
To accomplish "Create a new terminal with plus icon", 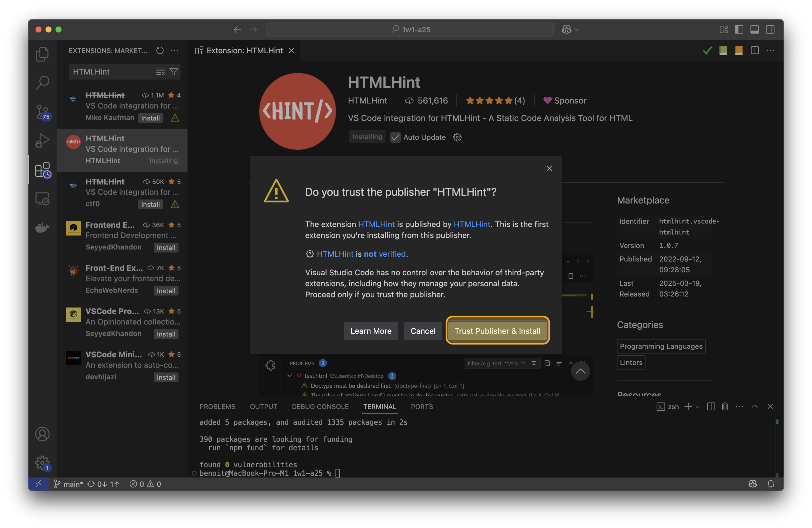I will (x=688, y=406).
